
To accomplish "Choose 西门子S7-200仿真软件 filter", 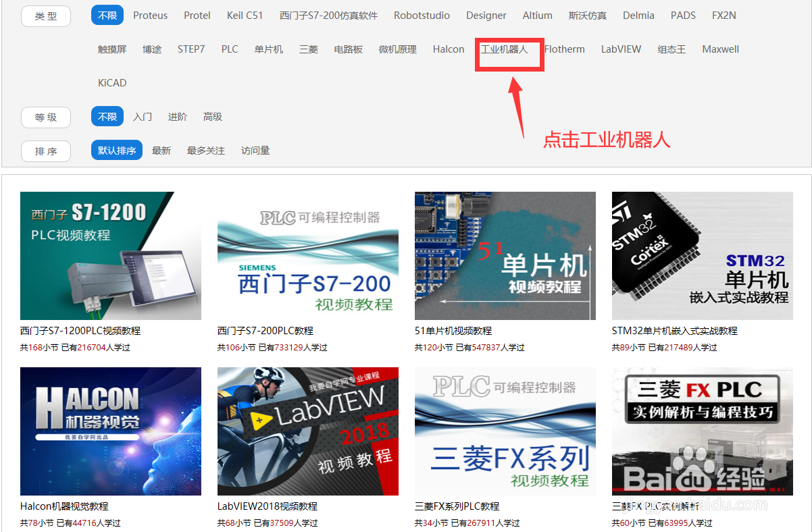I will click(329, 16).
